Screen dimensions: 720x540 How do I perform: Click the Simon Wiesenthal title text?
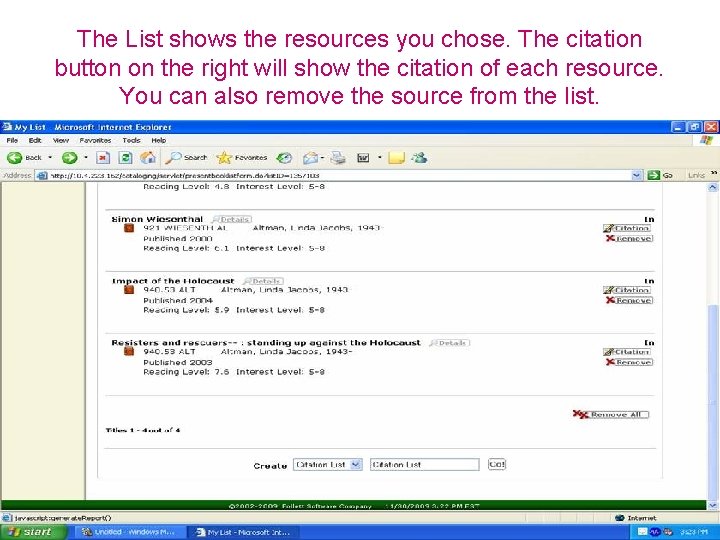pos(157,219)
